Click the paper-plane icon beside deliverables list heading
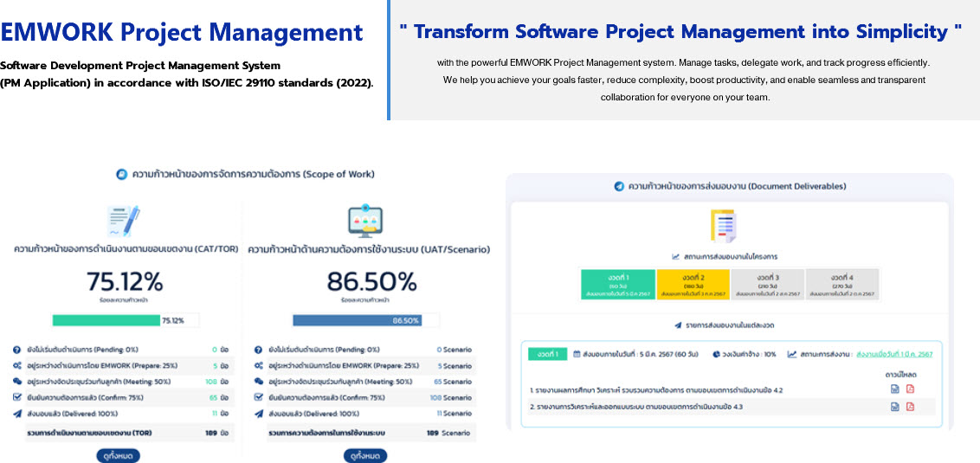This screenshot has width=980, height=463. tap(678, 325)
